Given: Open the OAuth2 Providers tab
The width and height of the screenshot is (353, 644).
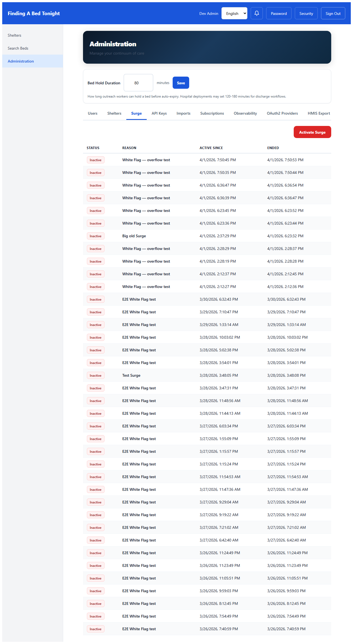Looking at the screenshot, I should click(282, 113).
